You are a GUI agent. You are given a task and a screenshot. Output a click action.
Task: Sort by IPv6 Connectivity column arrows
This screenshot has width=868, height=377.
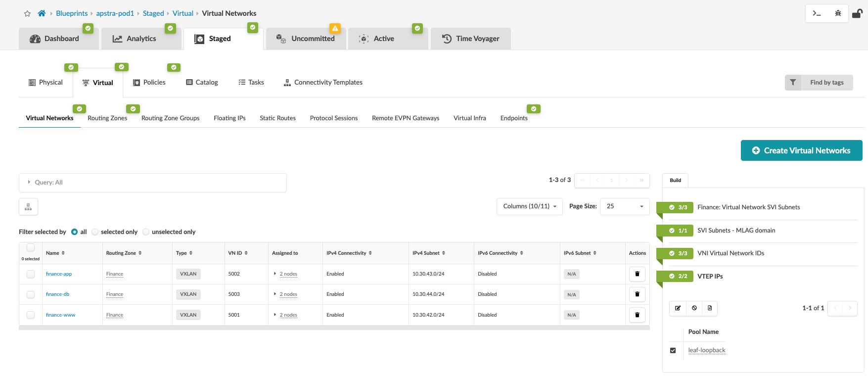coord(521,253)
